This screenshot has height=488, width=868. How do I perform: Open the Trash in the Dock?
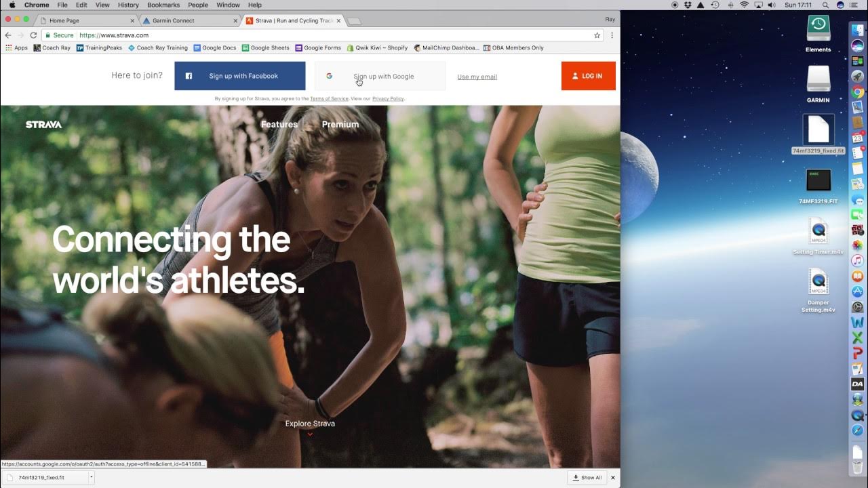pyautogui.click(x=858, y=467)
